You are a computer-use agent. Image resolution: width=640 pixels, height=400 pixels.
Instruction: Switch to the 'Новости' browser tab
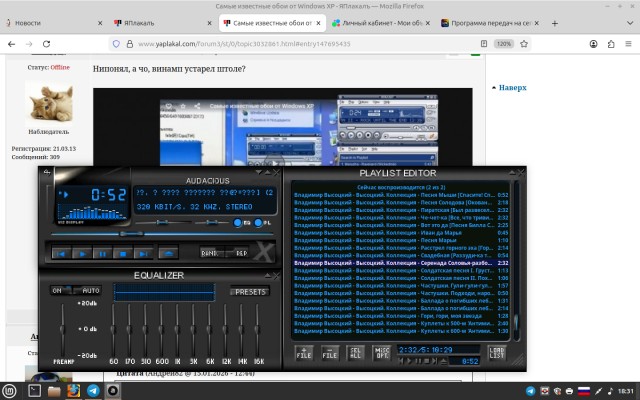tap(53, 23)
